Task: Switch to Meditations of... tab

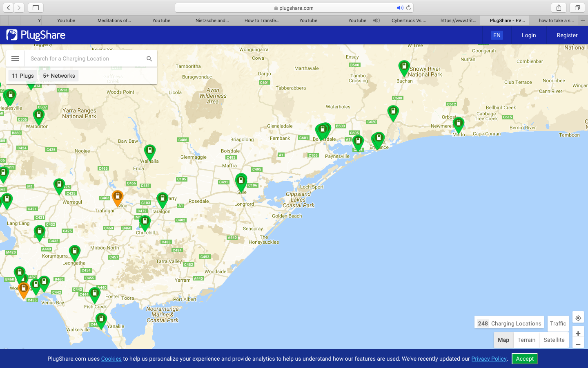Action: coord(113,20)
